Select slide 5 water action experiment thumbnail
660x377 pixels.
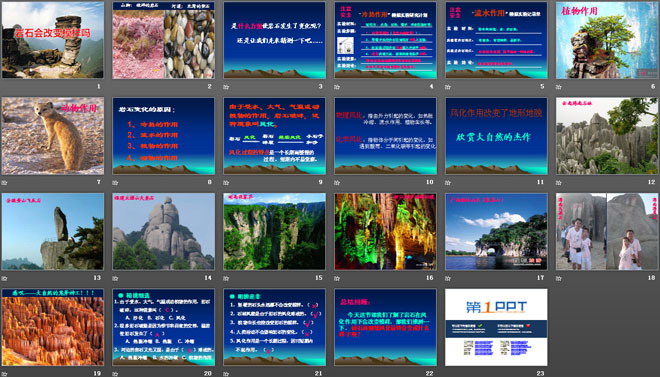coord(497,40)
